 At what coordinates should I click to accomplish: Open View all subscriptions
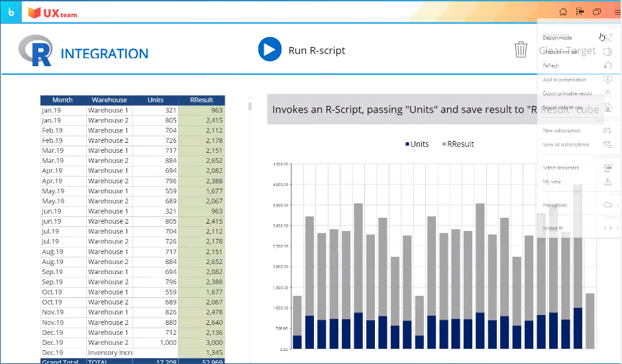(566, 144)
